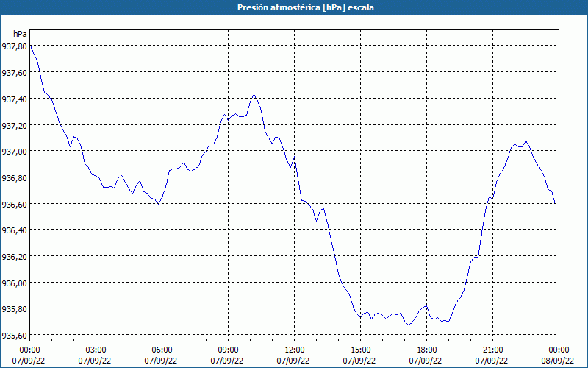The height and width of the screenshot is (368, 588).
Task: Click the 18:00 x-axis time label
Action: pyautogui.click(x=427, y=350)
